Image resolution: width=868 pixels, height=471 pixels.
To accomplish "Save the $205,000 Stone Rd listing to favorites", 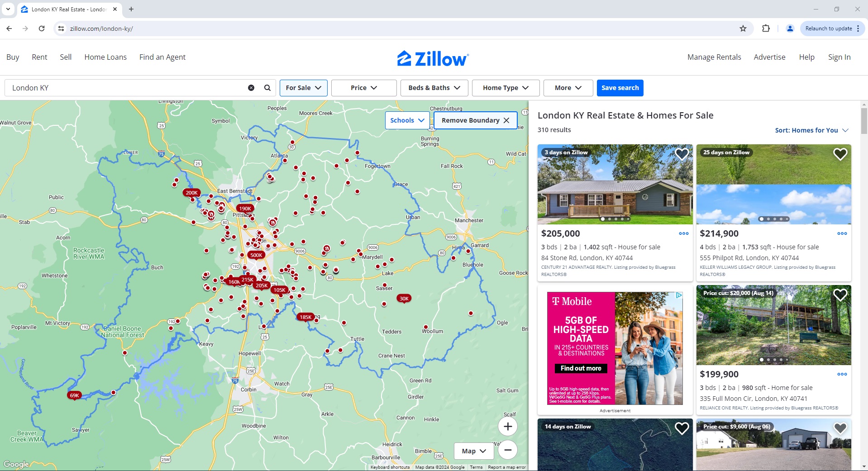I will point(682,154).
